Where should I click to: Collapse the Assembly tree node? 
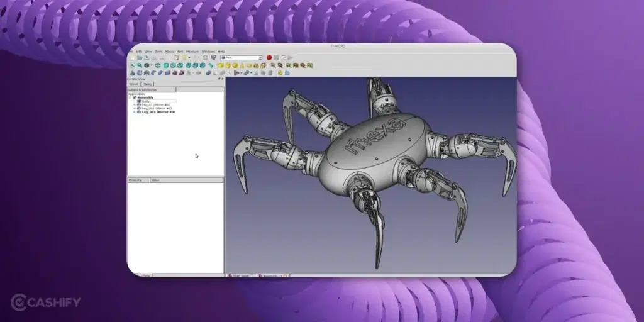pyautogui.click(x=130, y=97)
